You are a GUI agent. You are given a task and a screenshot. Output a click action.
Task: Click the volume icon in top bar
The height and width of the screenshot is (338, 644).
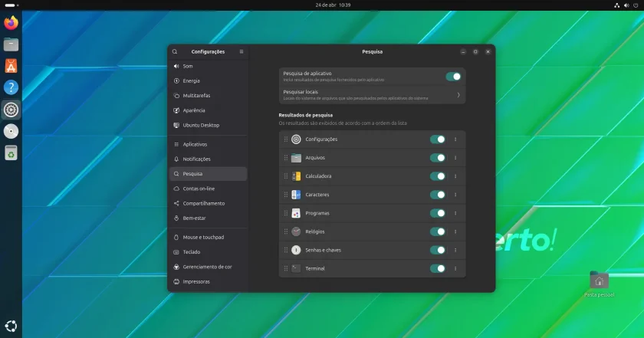click(626, 5)
